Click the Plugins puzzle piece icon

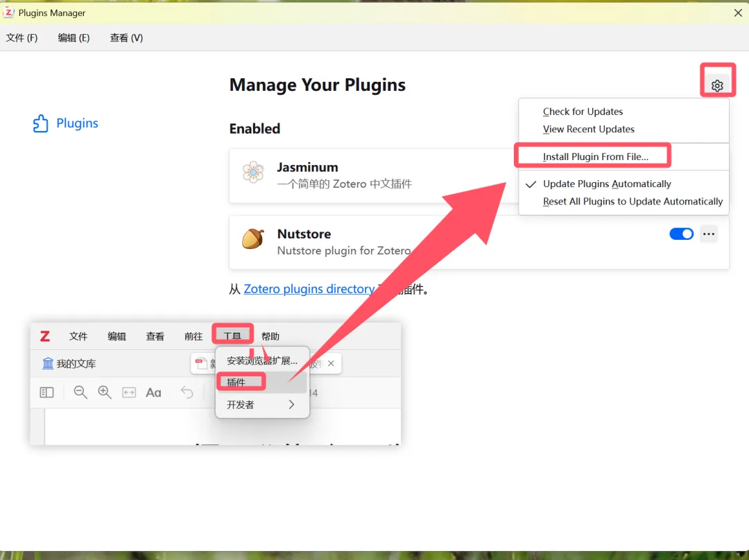point(41,123)
